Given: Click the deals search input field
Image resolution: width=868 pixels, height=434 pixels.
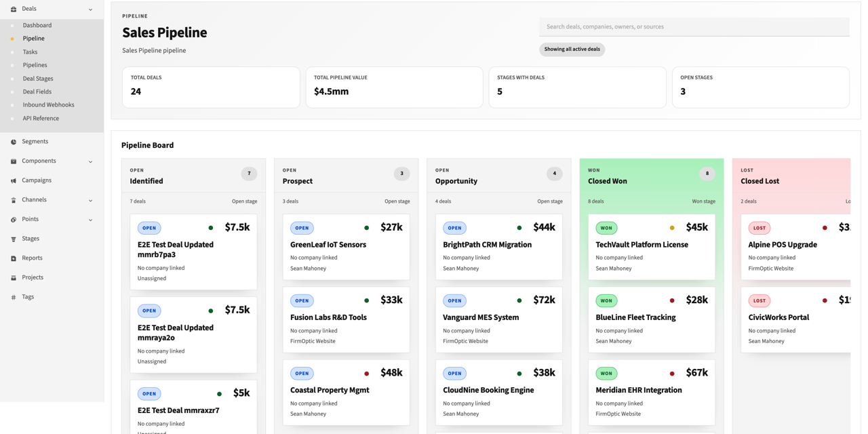Looking at the screenshot, I should click(694, 26).
